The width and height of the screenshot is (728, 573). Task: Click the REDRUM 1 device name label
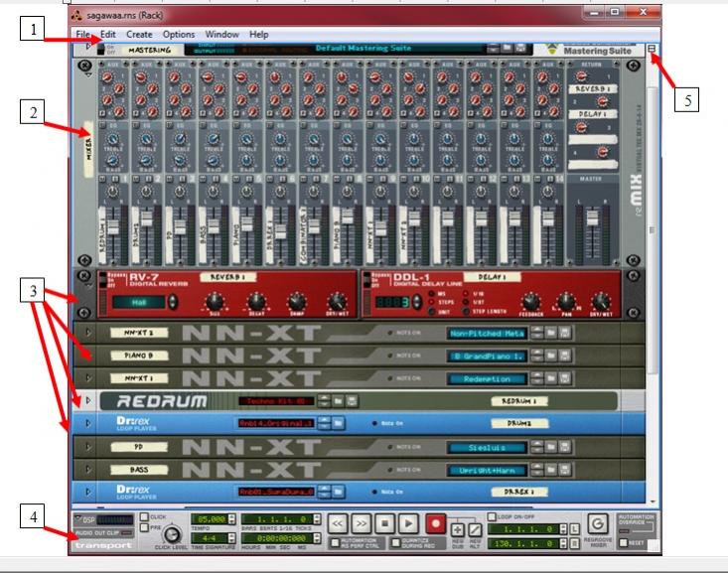click(519, 401)
